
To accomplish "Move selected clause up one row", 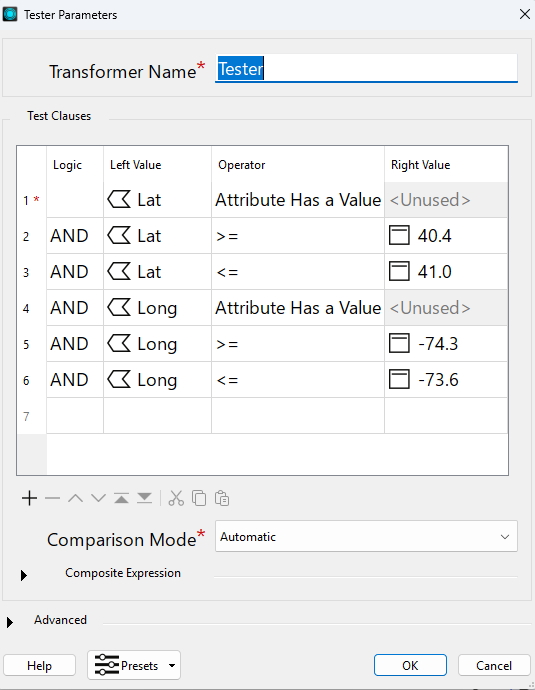I will click(x=76, y=499).
